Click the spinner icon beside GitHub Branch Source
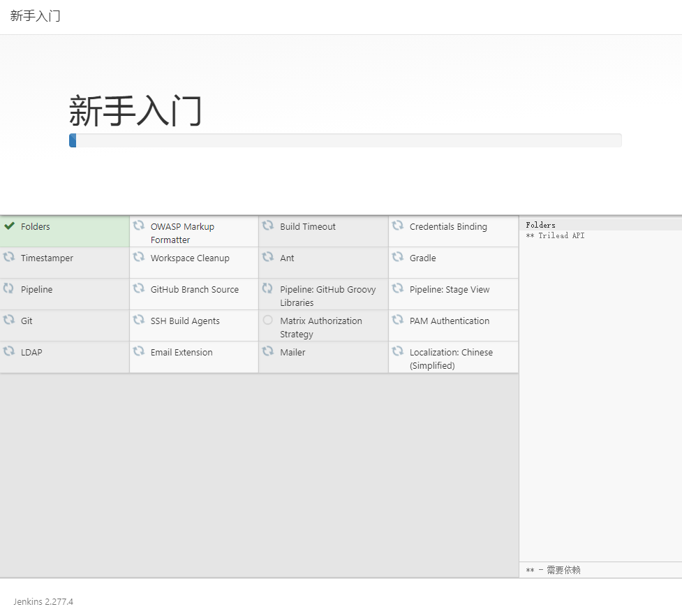 coord(139,288)
